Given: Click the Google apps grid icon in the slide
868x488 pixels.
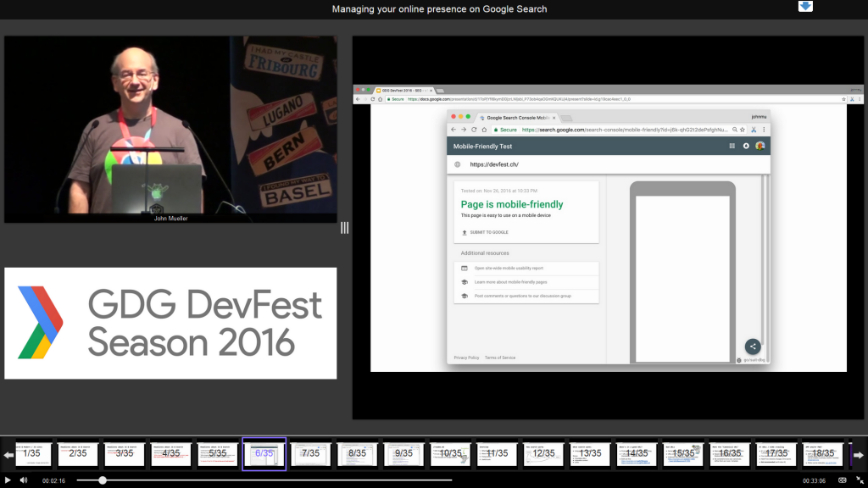Looking at the screenshot, I should [732, 146].
